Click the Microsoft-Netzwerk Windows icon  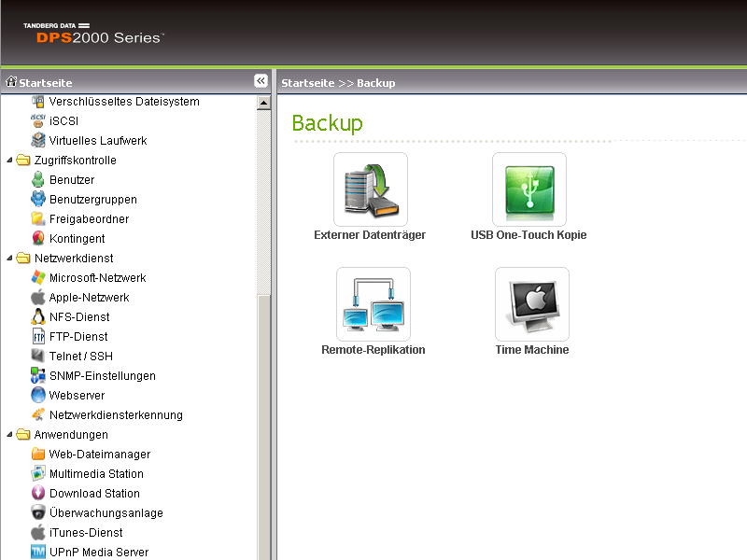coord(38,277)
